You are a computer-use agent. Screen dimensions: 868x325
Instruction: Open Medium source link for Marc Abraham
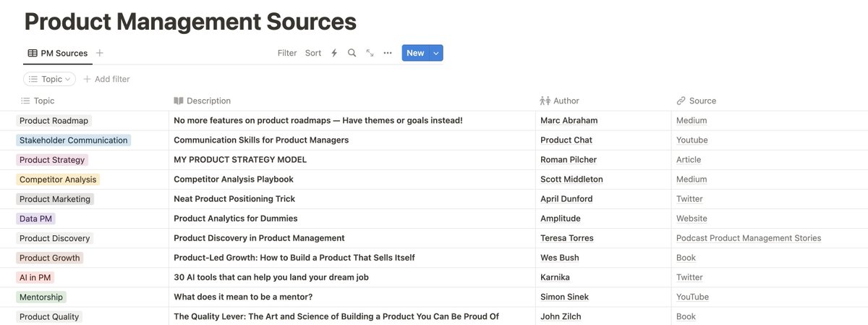(x=692, y=120)
